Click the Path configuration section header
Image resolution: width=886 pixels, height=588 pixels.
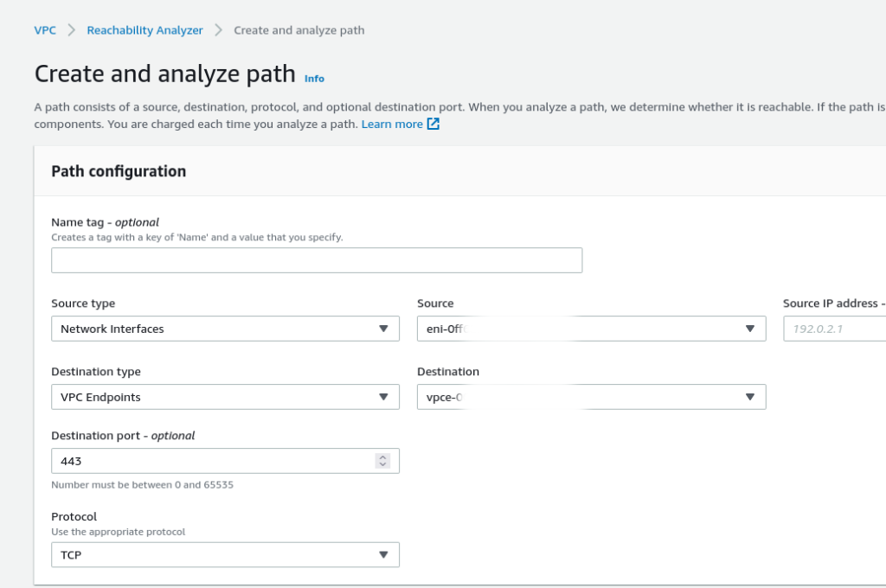click(119, 171)
